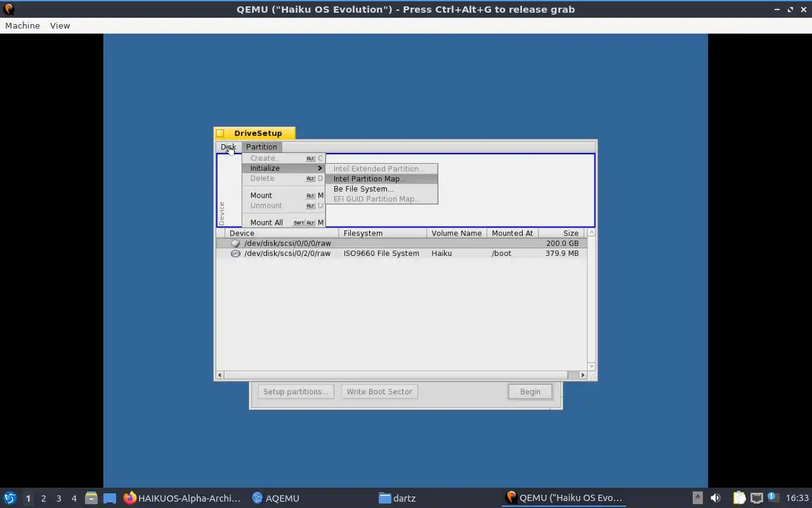Screen dimensions: 812x508
Task: Open the clipboard tray icon
Action: tap(739, 498)
